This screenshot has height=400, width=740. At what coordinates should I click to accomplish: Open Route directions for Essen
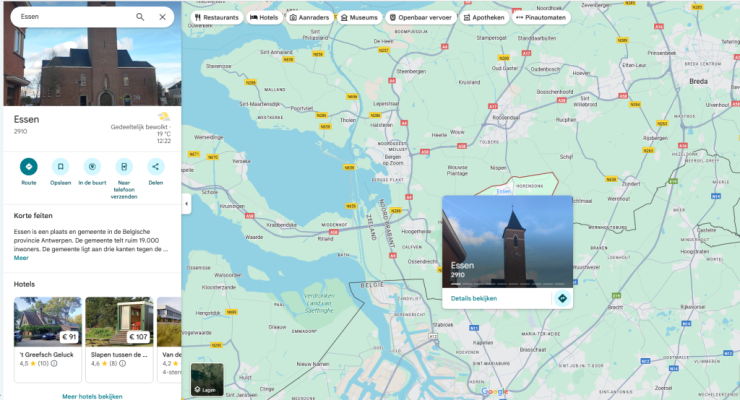pyautogui.click(x=29, y=167)
